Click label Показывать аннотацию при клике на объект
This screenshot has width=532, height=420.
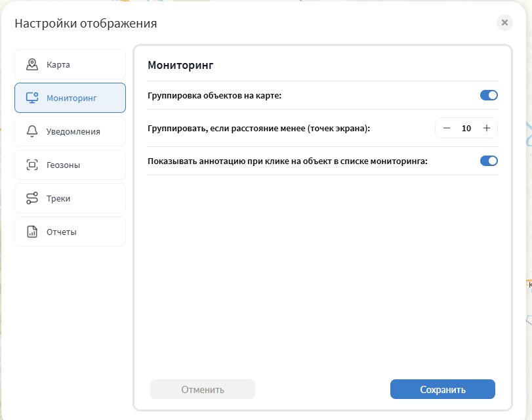287,161
